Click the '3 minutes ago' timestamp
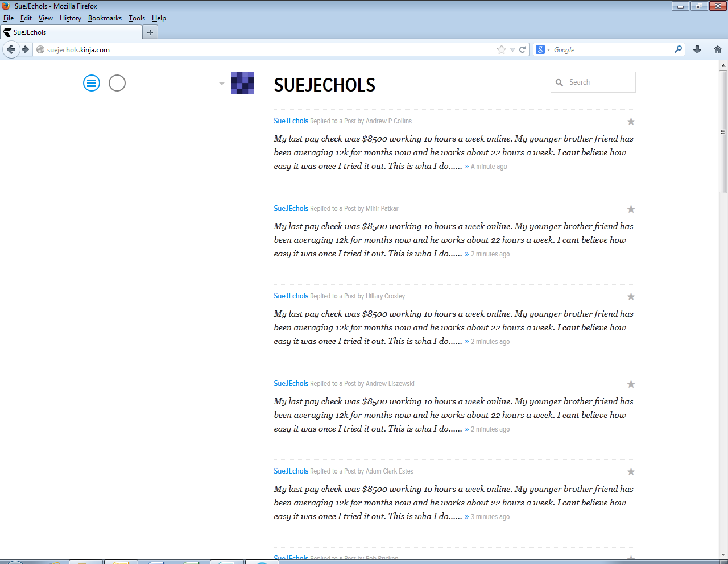 point(490,517)
